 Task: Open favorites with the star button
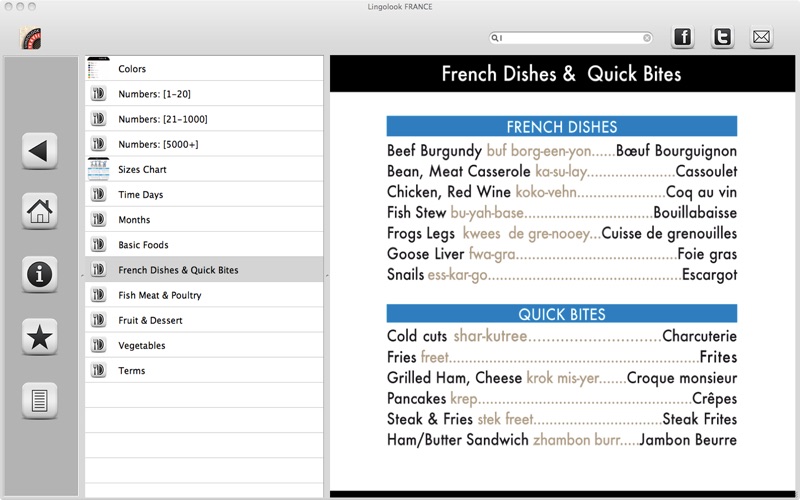coord(40,338)
